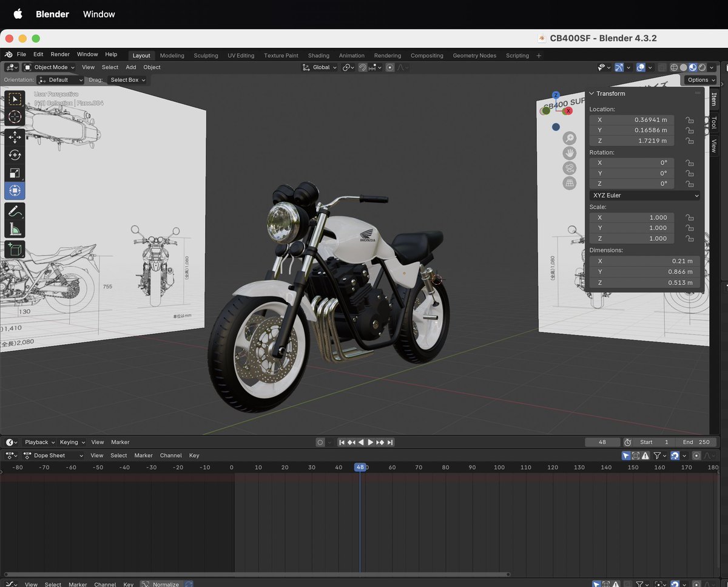Toggle only show selected in Dope Sheet
Image resolution: width=728 pixels, height=587 pixels.
(x=626, y=455)
